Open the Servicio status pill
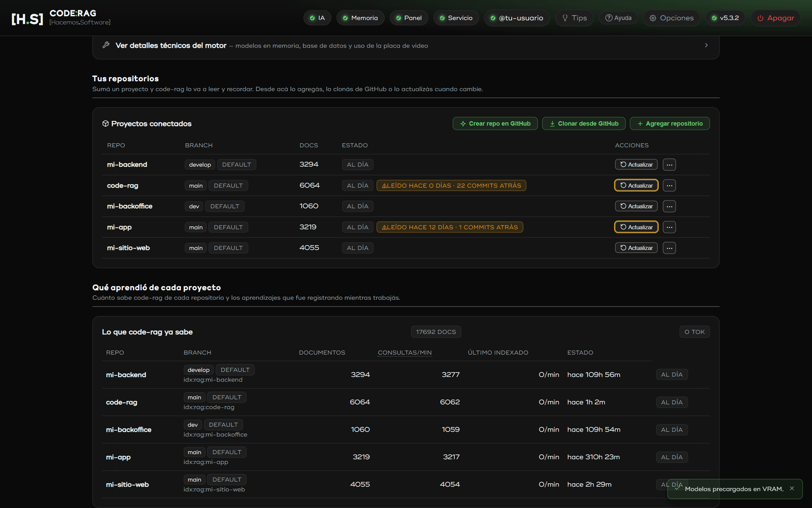Viewport: 812px width, 508px height. click(456, 18)
